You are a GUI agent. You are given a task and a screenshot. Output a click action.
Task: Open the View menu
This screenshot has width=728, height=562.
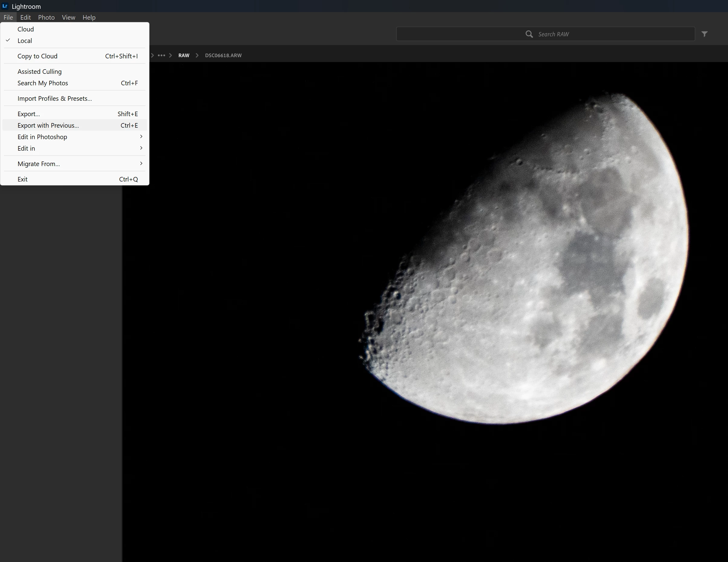click(x=68, y=17)
